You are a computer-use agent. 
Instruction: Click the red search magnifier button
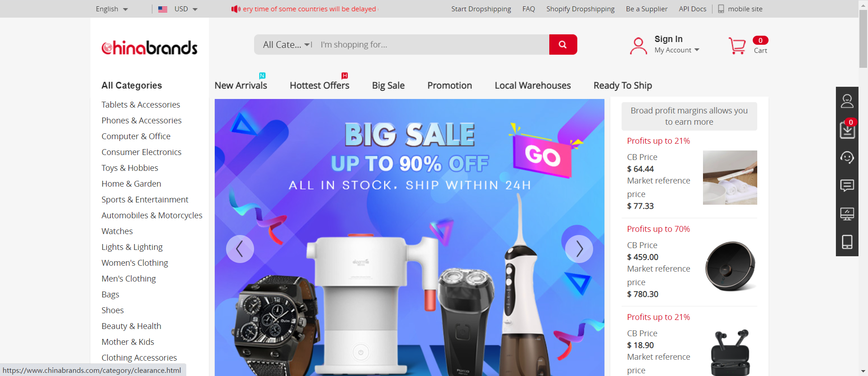[x=563, y=44]
